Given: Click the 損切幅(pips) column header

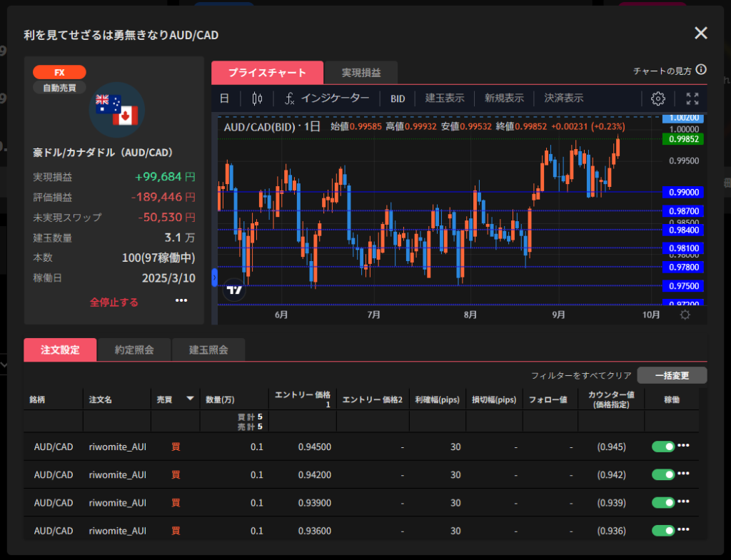Looking at the screenshot, I should 494,399.
